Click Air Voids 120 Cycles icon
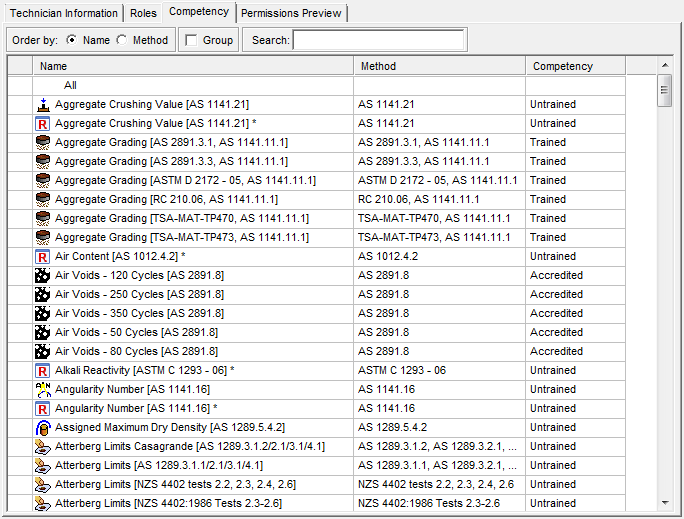The width and height of the screenshot is (684, 519). click(x=42, y=275)
